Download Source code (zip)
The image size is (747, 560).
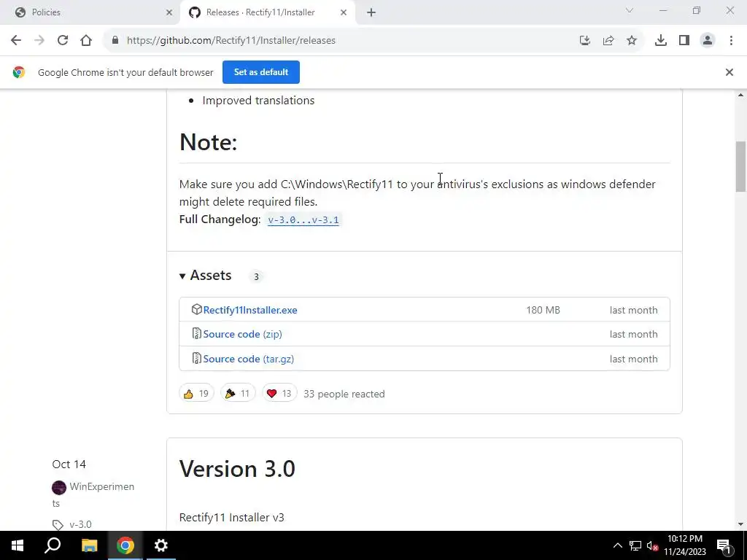pyautogui.click(x=242, y=334)
